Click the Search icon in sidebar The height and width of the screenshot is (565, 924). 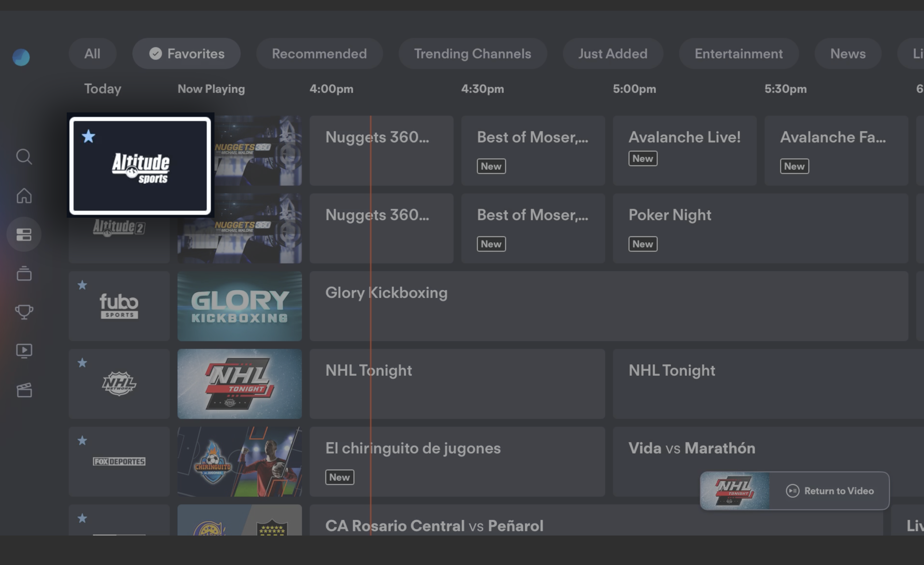pyautogui.click(x=25, y=156)
